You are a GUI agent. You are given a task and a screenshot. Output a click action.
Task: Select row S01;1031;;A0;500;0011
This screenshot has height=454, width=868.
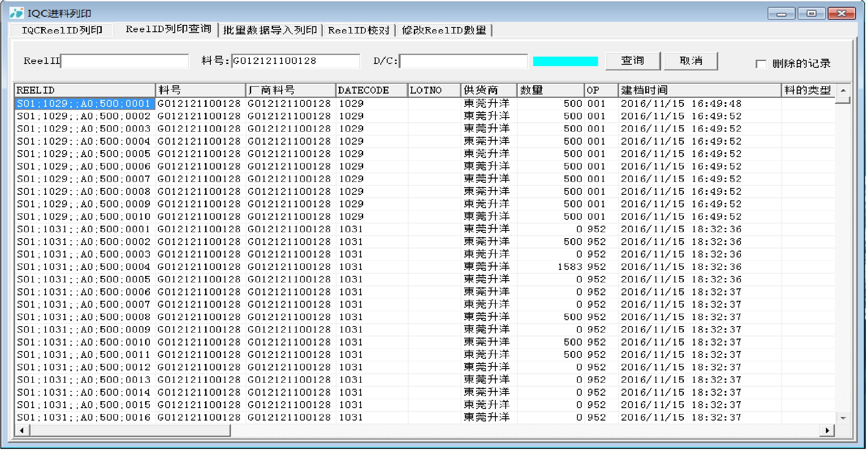(x=425, y=355)
